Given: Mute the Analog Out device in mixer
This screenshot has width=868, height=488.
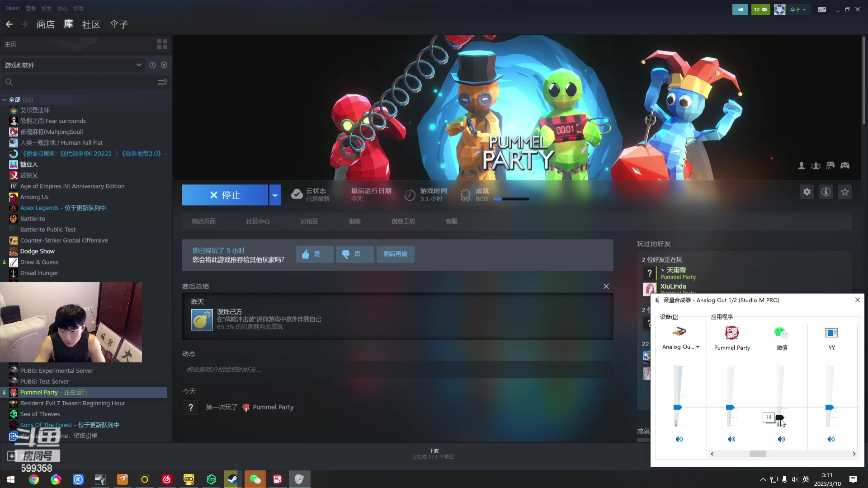Looking at the screenshot, I should pyautogui.click(x=679, y=439).
